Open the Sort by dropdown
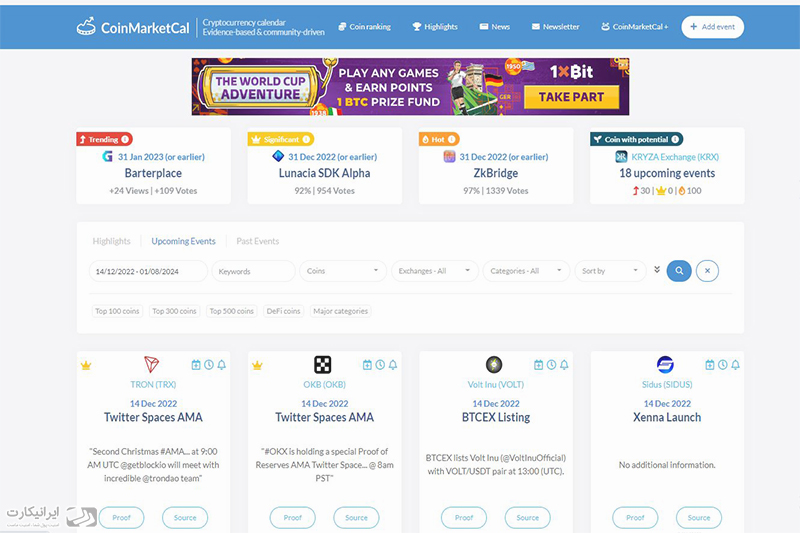This screenshot has width=800, height=533. pyautogui.click(x=610, y=271)
